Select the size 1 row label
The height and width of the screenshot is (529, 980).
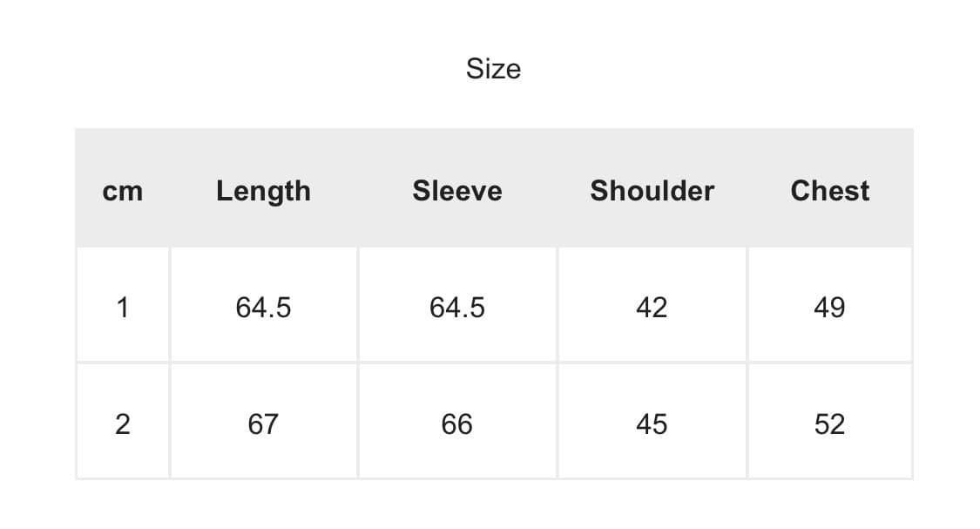[123, 307]
